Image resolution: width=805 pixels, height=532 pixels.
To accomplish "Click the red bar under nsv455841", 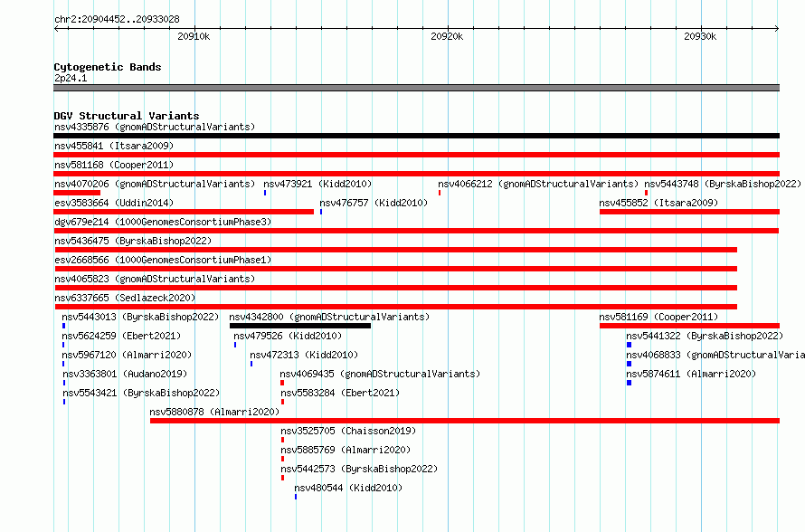I will click(416, 155).
